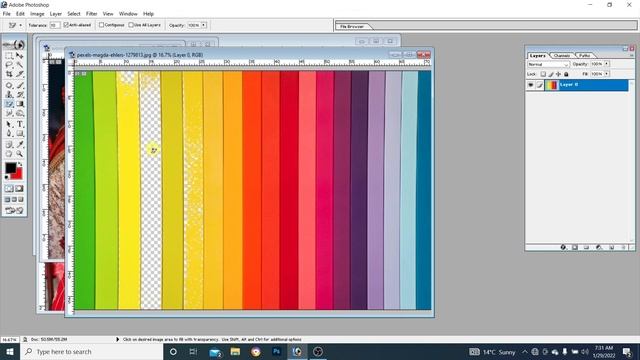Select the Crop tool

pyautogui.click(x=9, y=74)
